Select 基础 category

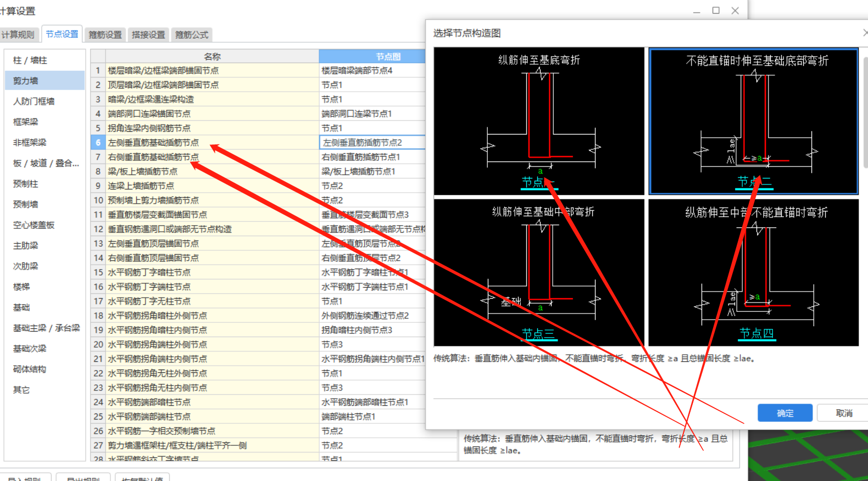(45, 307)
